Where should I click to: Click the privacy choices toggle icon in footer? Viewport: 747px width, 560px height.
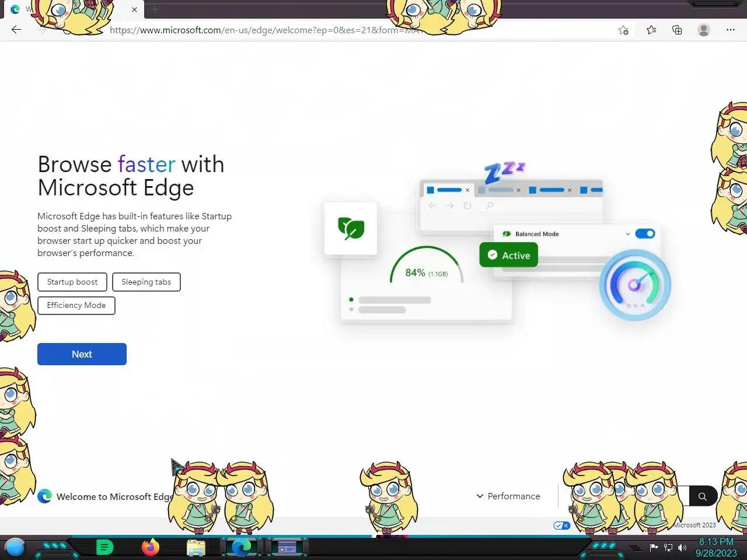(561, 526)
